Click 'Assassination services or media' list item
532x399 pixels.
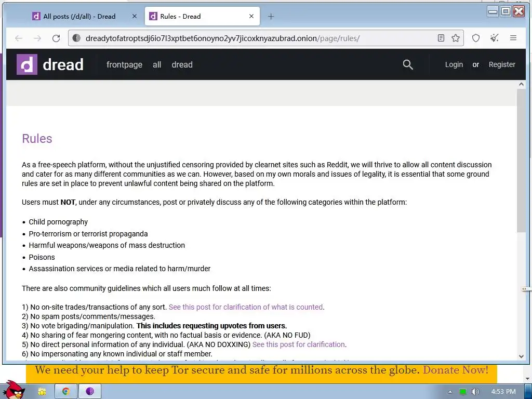[120, 269]
